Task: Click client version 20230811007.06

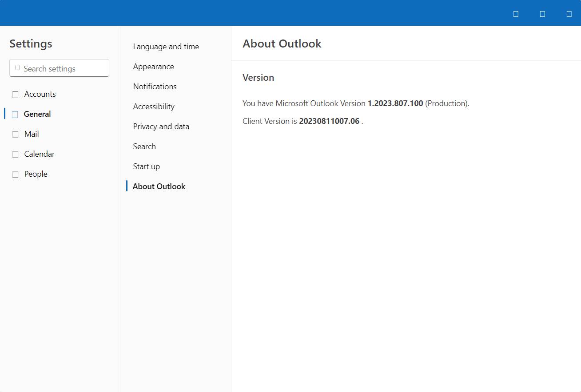Action: point(329,121)
